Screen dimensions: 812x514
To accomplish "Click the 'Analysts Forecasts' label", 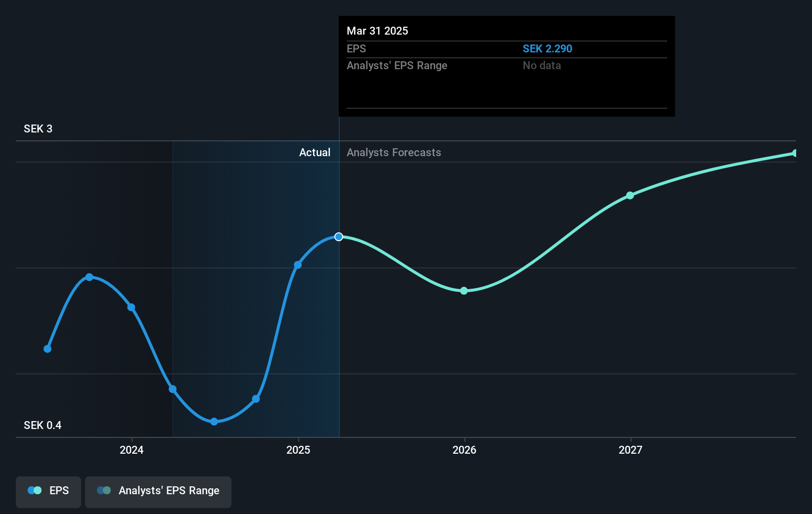I will pyautogui.click(x=394, y=153).
